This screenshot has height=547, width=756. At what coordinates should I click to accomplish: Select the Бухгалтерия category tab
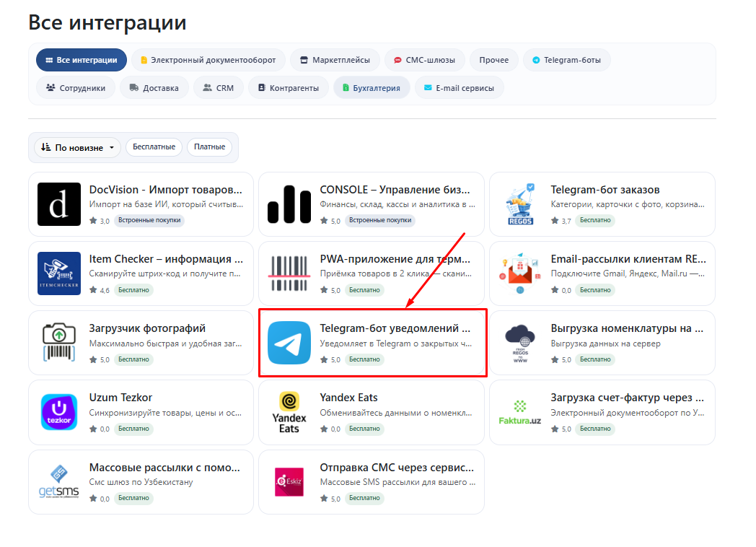pos(371,88)
